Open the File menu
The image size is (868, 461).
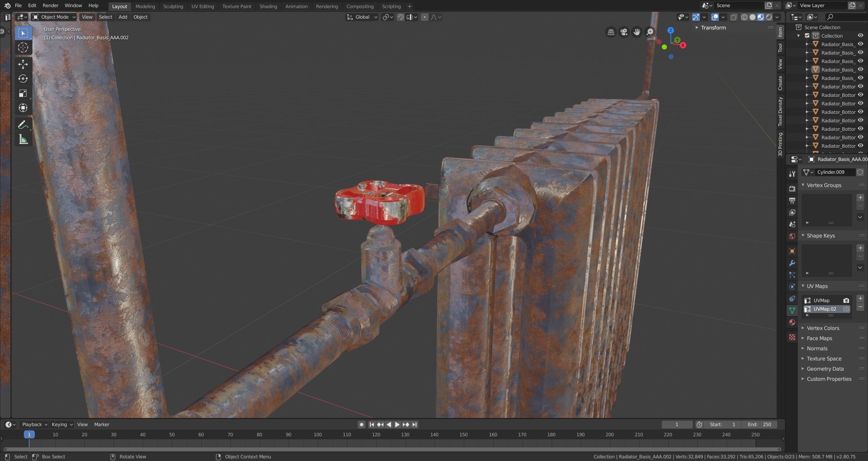coord(18,6)
